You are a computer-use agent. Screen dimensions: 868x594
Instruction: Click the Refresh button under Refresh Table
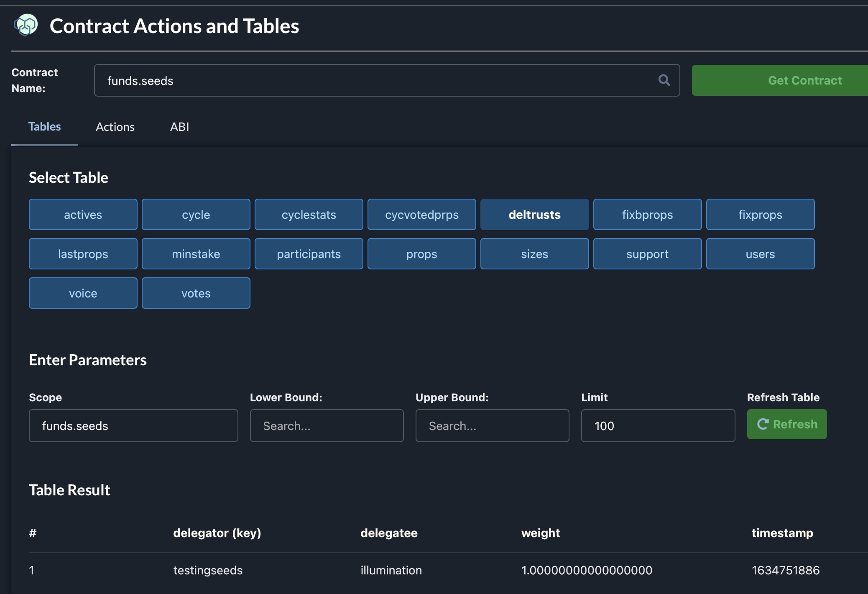click(x=786, y=424)
